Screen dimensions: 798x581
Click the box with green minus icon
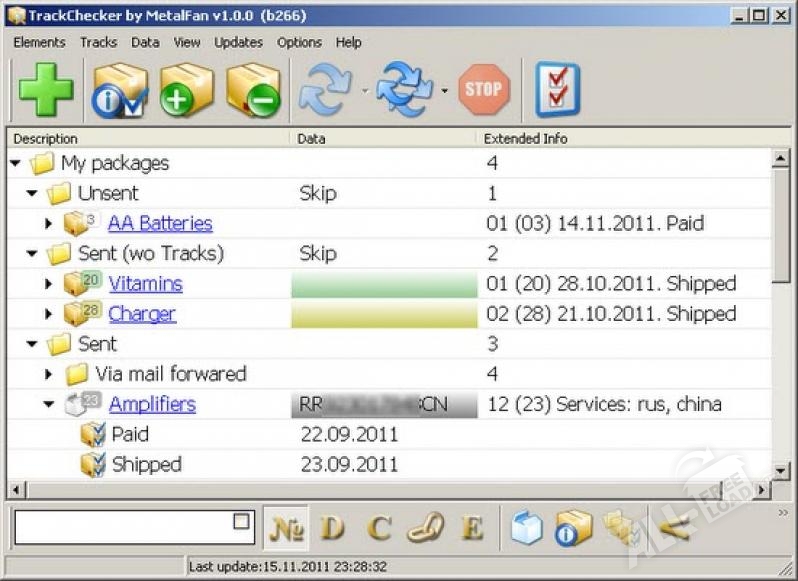[x=253, y=90]
